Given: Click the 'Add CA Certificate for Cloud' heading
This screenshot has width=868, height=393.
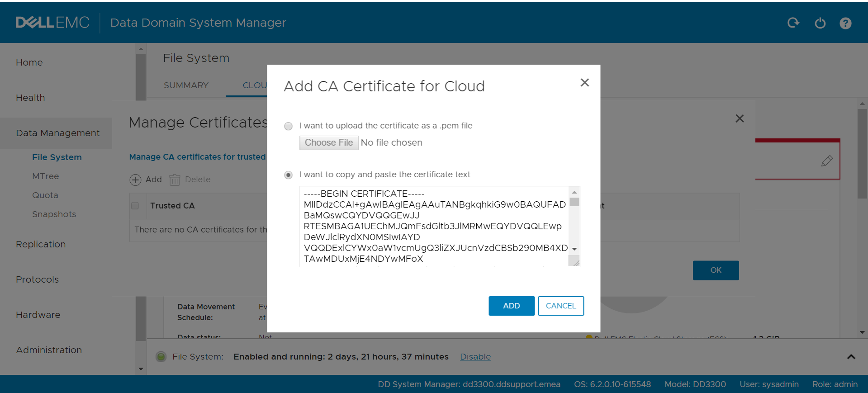Looking at the screenshot, I should click(x=384, y=86).
